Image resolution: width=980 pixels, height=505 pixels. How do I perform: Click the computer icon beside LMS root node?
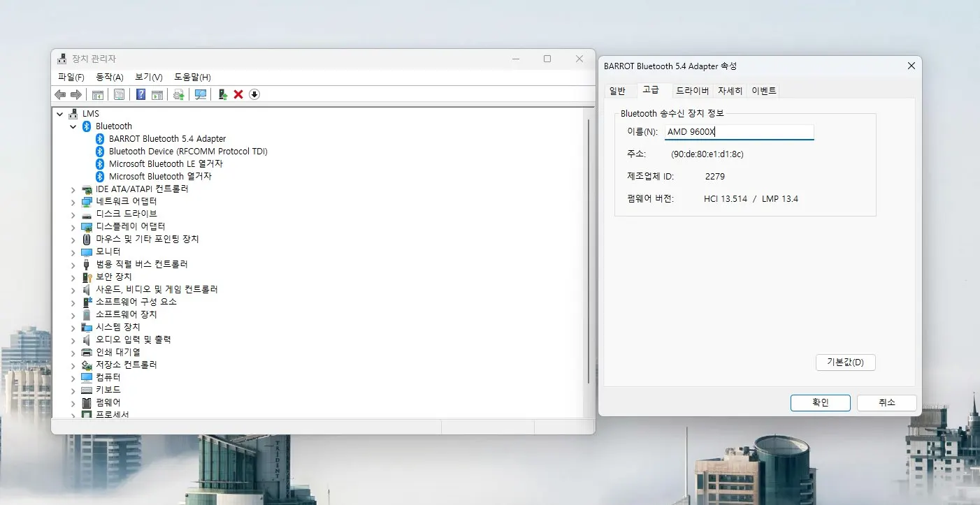click(73, 113)
